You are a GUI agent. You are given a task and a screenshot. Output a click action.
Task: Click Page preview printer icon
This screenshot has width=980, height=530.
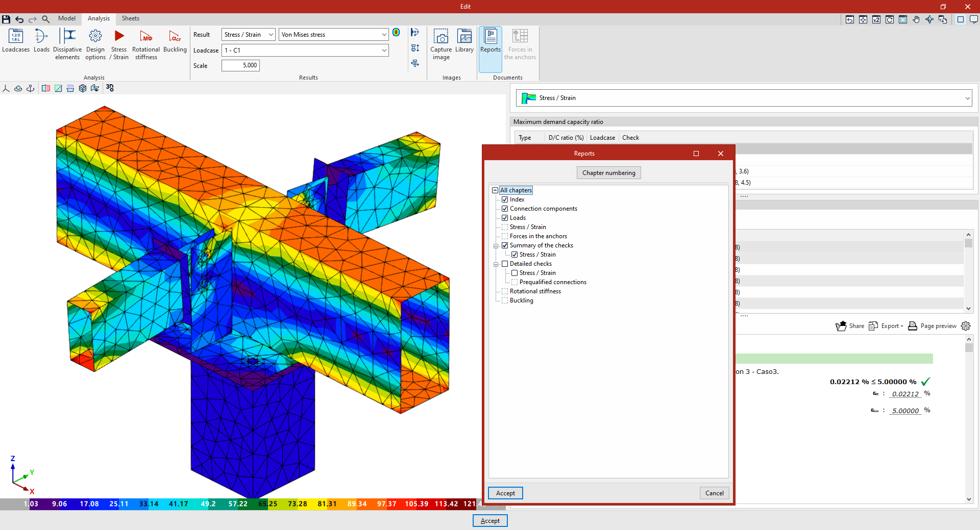tap(913, 326)
